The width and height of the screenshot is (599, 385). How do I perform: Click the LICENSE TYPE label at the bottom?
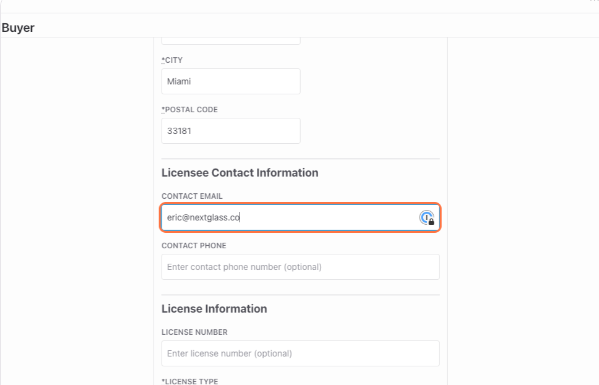click(189, 381)
